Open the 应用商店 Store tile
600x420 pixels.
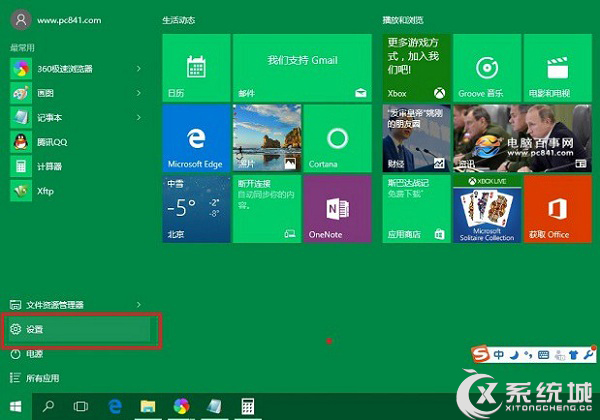[416, 209]
